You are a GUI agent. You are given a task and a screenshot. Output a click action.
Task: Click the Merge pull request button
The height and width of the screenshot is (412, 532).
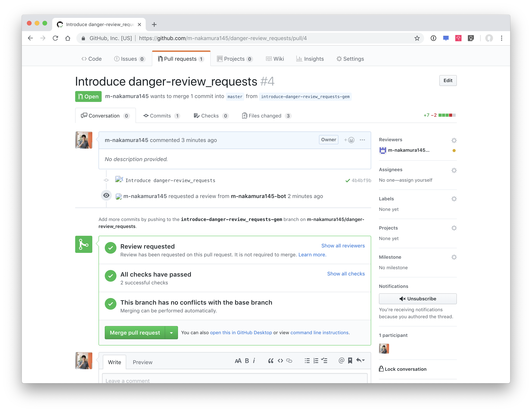[135, 333]
